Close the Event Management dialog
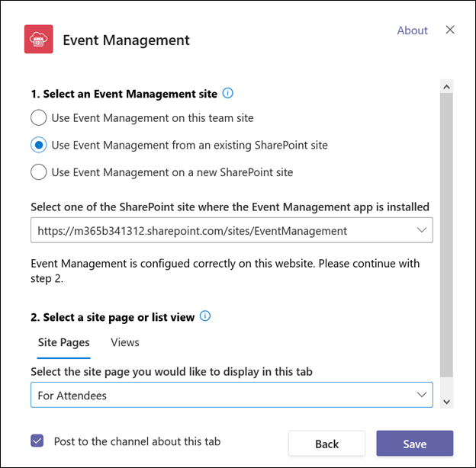The width and height of the screenshot is (476, 468). point(450,30)
